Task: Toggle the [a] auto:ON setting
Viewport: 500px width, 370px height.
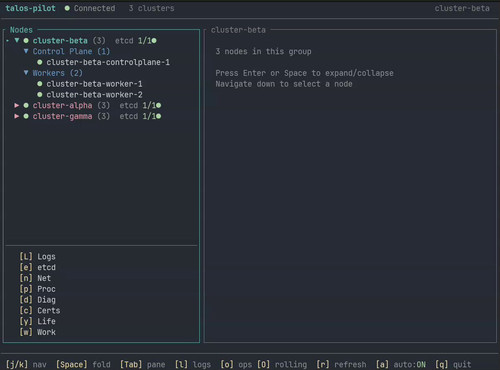Action: tap(401, 364)
